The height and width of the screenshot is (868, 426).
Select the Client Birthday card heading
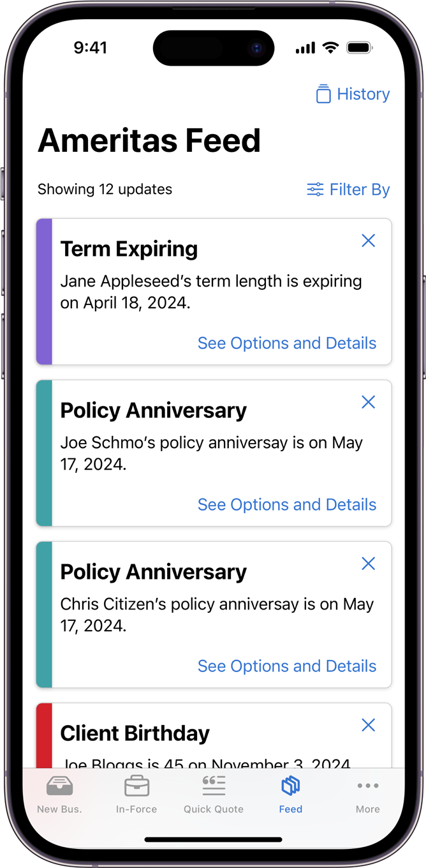click(x=135, y=733)
